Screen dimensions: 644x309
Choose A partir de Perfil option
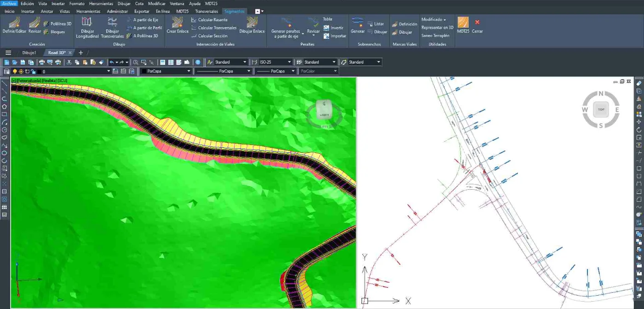pos(144,28)
